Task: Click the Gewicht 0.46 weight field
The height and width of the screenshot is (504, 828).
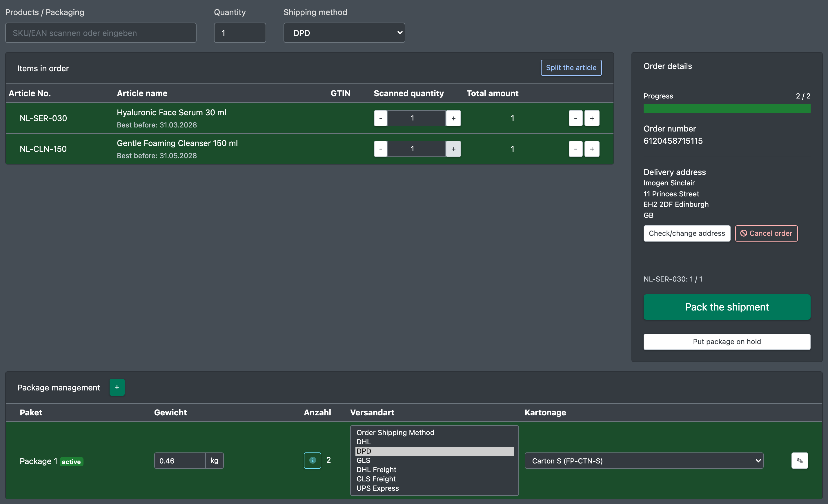Action: pos(180,461)
